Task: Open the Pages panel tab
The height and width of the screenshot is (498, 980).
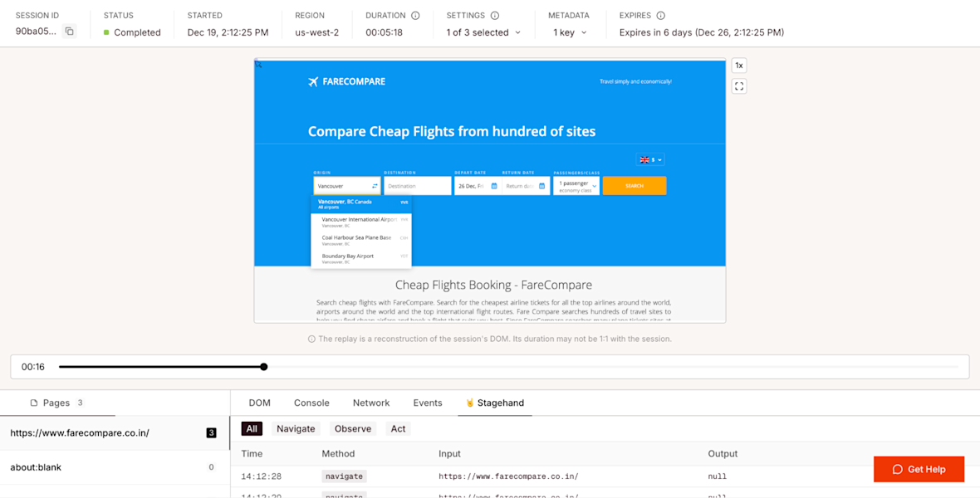Action: pos(57,403)
